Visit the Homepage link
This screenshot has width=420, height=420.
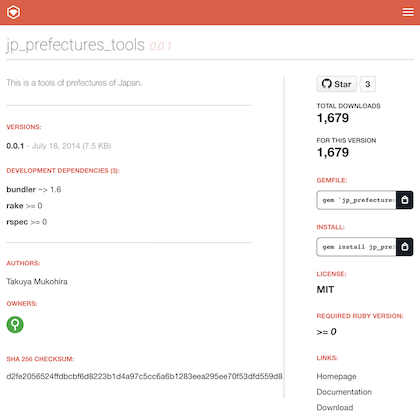click(x=336, y=376)
